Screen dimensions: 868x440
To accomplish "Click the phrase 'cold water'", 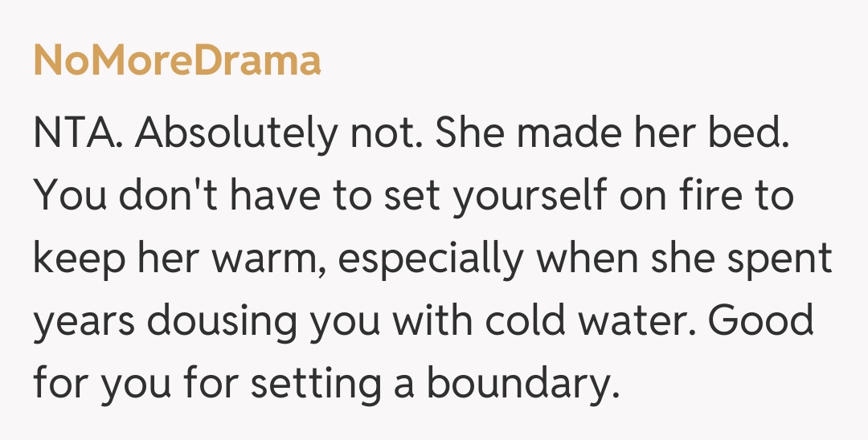I will [x=592, y=322].
